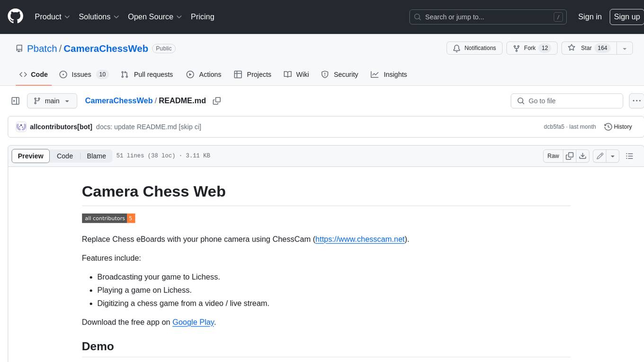Image resolution: width=644 pixels, height=362 pixels.
Task: Switch to Preview view
Action: click(x=31, y=156)
